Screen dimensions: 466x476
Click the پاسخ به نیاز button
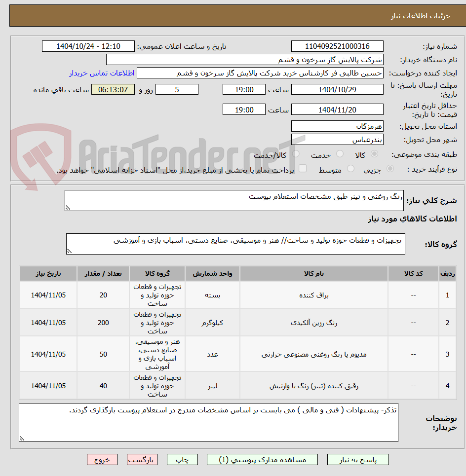point(358,459)
